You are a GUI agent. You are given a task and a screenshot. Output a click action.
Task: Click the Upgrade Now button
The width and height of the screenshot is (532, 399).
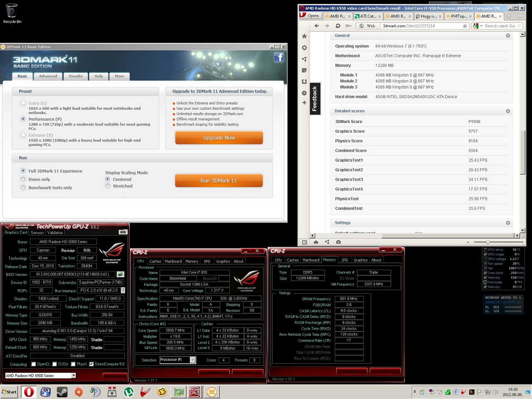pos(219,138)
